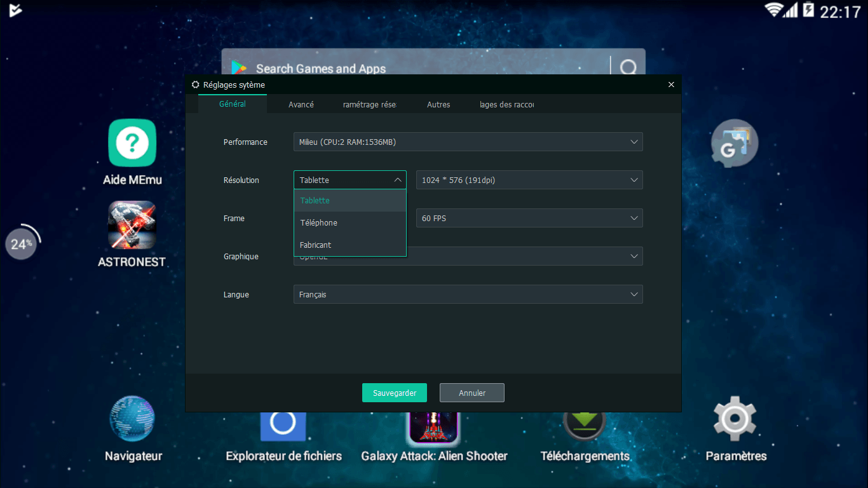868x488 pixels.
Task: Open the Langue dropdown showing Français
Action: pyautogui.click(x=468, y=294)
